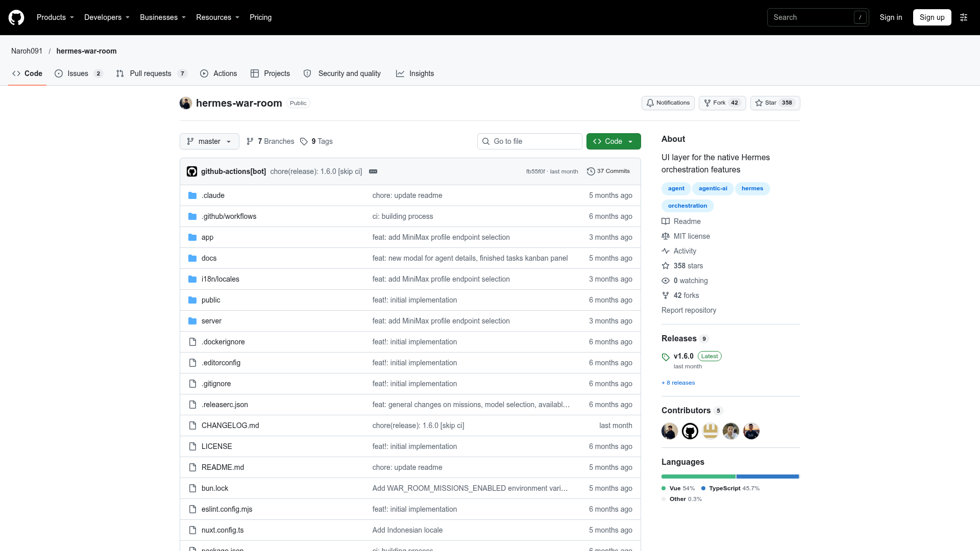Viewport: 980px width, 551px height.
Task: Open the CHANGELOG.md file
Action: pyautogui.click(x=230, y=425)
